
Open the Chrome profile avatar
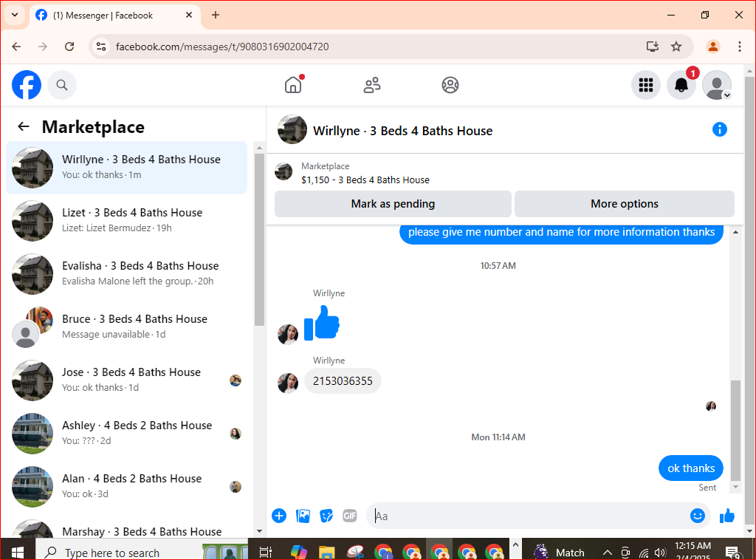(x=713, y=47)
